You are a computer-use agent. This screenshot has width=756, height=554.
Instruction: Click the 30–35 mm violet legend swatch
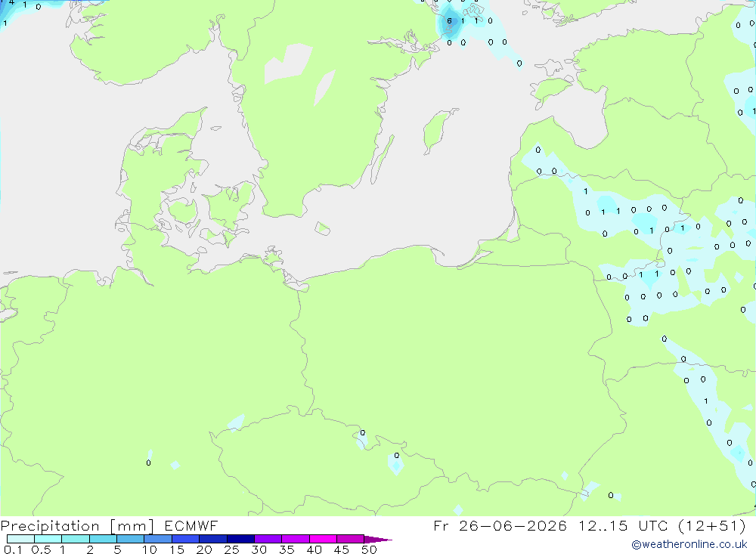(268, 539)
